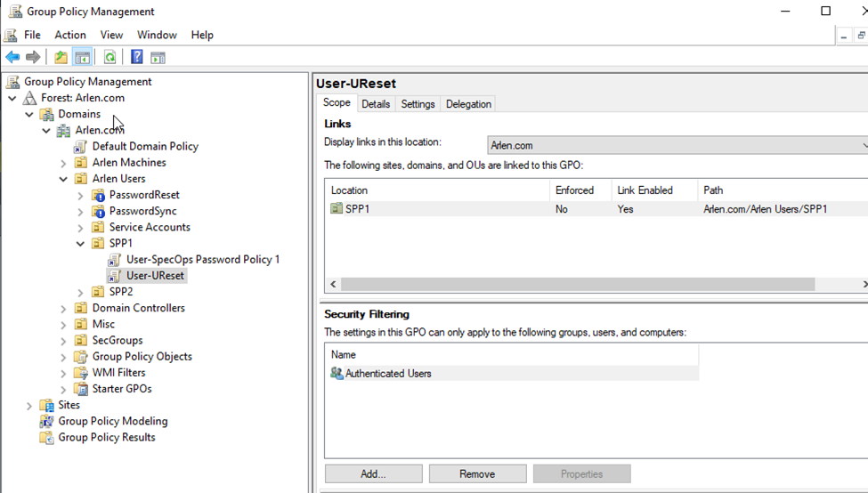Open the Delegation tab
Image resolution: width=868 pixels, height=493 pixels.
point(468,104)
